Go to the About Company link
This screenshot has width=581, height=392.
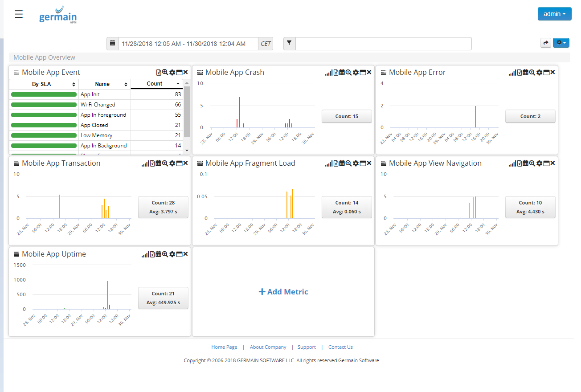[x=268, y=347]
